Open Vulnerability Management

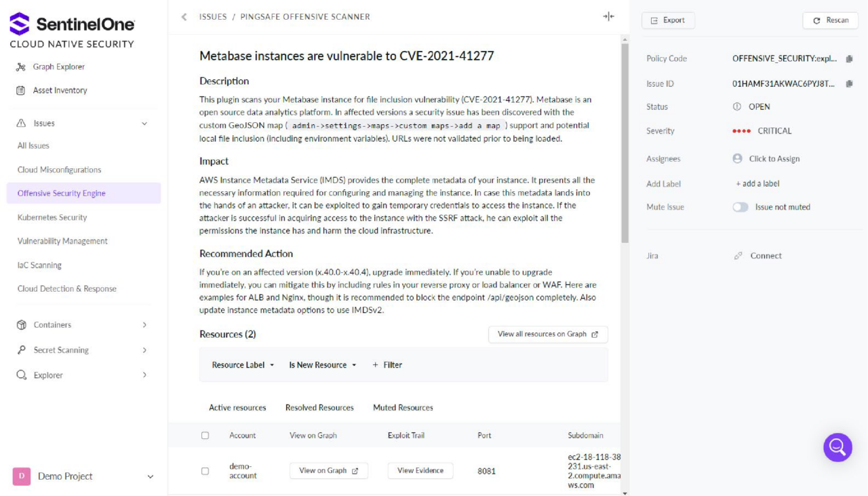pyautogui.click(x=62, y=241)
